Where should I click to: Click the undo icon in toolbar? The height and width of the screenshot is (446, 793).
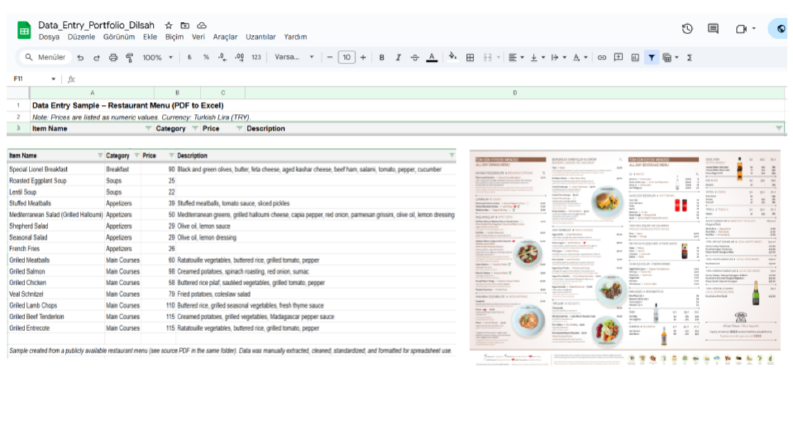click(x=80, y=58)
